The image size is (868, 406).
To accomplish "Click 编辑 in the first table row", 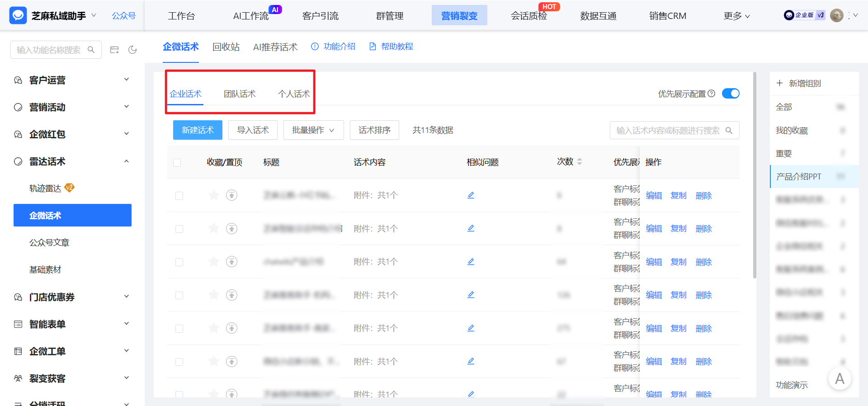I will pos(654,195).
